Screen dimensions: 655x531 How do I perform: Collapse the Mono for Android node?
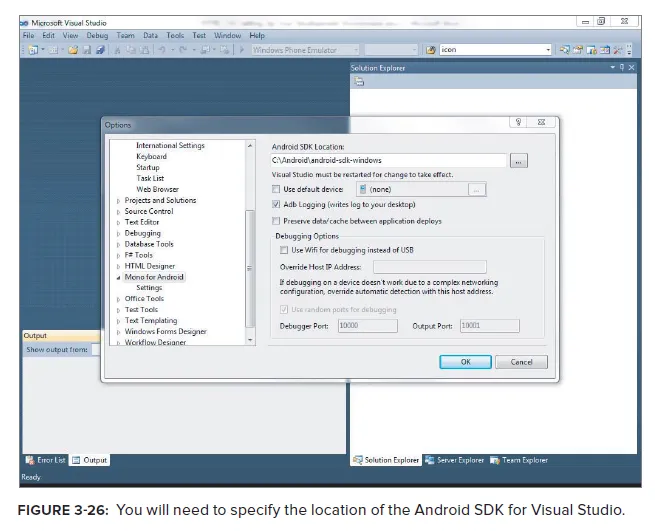(x=119, y=277)
